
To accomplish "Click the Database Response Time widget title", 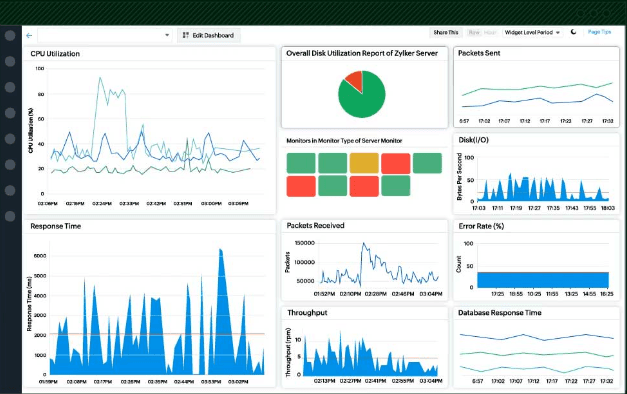I will coord(499,313).
